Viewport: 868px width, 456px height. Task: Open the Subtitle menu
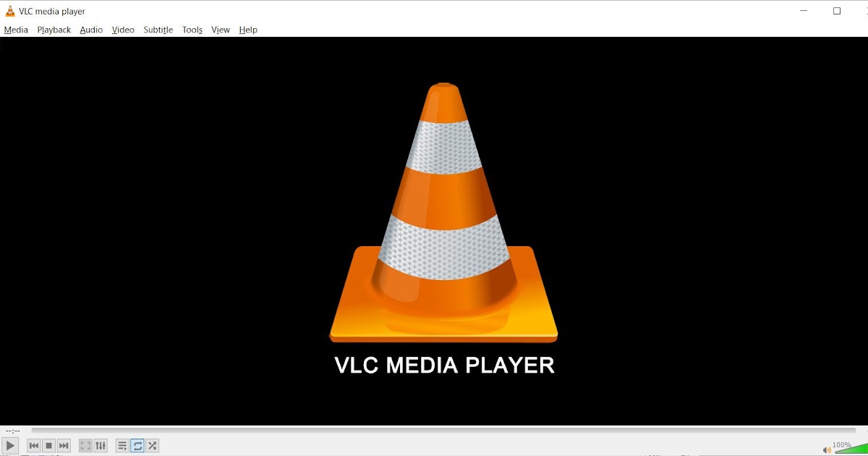(158, 30)
